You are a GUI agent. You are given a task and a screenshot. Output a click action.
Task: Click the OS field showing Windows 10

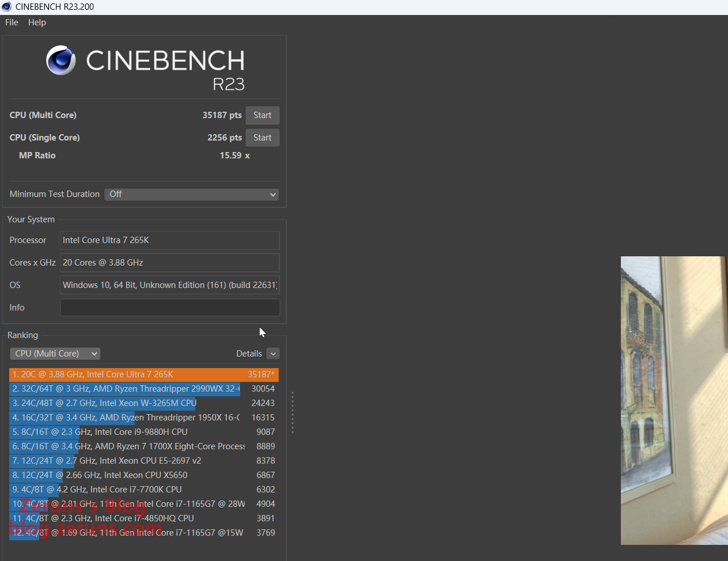pos(170,285)
